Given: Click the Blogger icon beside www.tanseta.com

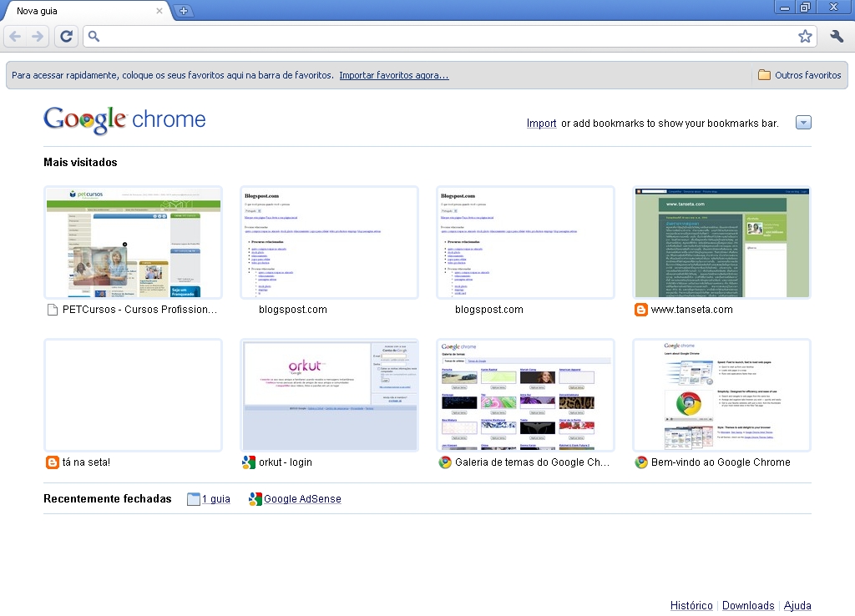Looking at the screenshot, I should click(x=641, y=310).
